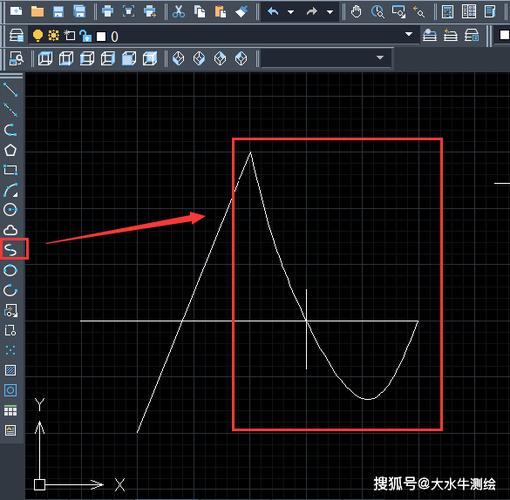This screenshot has height=500, width=510.
Task: Create a new drawing file
Action: click(x=16, y=11)
